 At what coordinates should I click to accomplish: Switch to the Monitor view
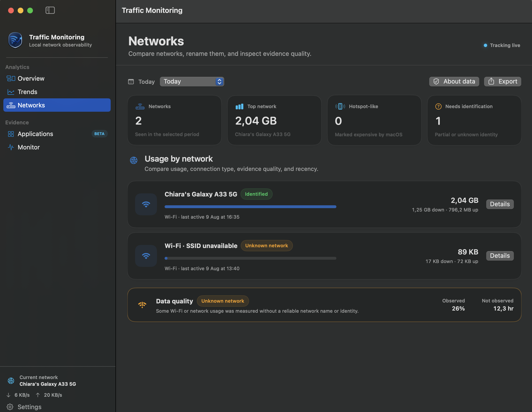point(57,147)
